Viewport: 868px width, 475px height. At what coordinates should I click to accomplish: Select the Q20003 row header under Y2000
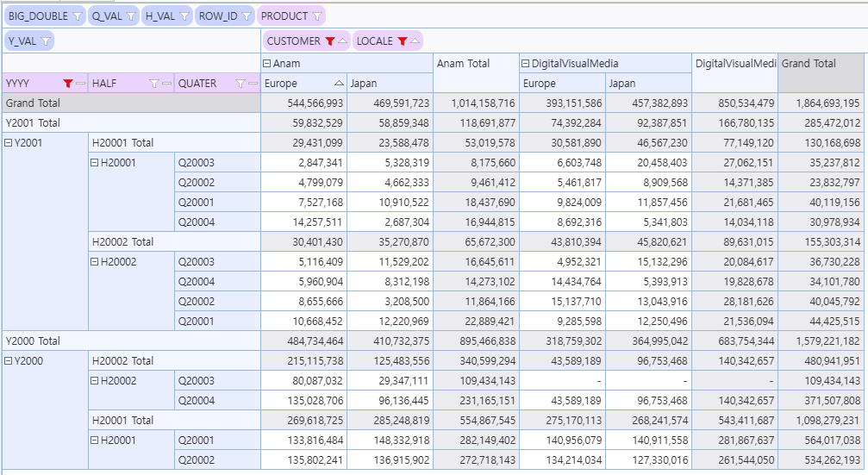(196, 381)
